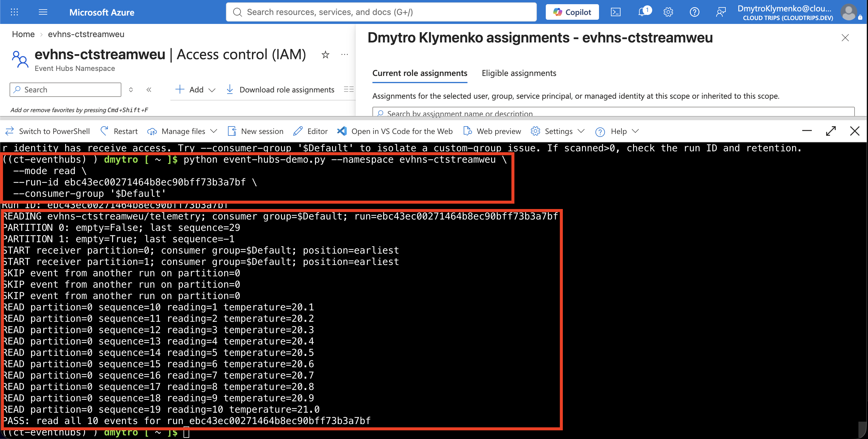Open the account avatar menu
Screen dimensions: 868x439
point(849,12)
